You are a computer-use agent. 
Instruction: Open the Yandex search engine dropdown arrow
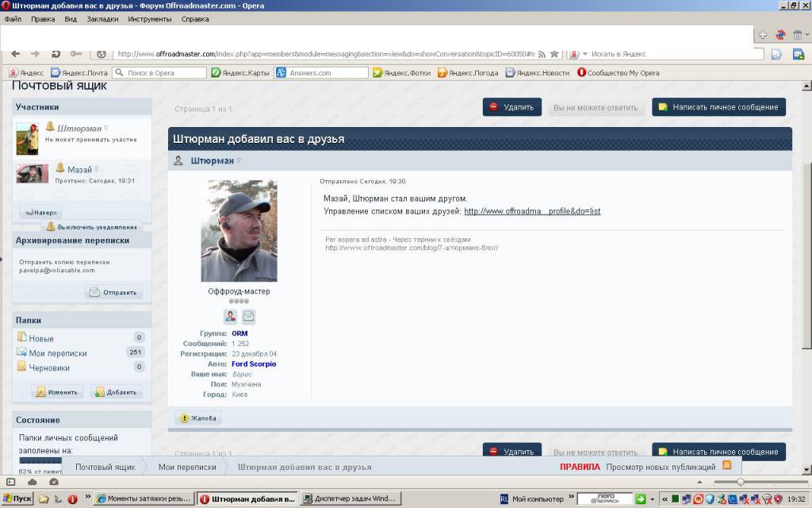pos(585,54)
